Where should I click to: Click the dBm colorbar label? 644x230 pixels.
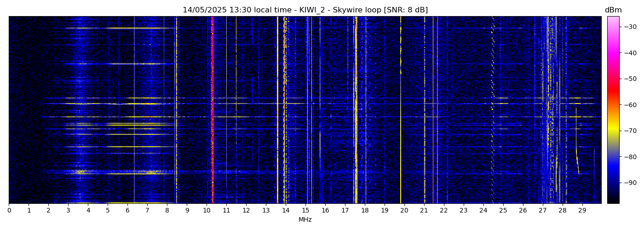click(613, 10)
